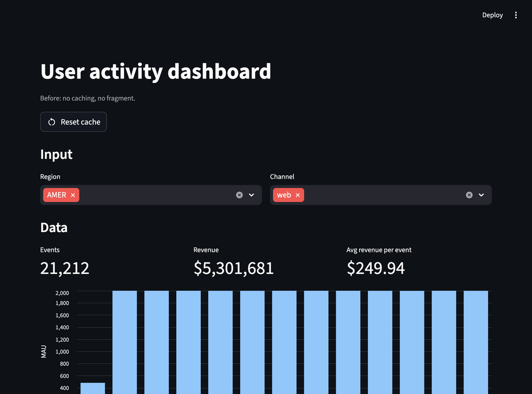
Task: Click the 'Before: no caching, no fragment.' caption
Action: [x=88, y=98]
